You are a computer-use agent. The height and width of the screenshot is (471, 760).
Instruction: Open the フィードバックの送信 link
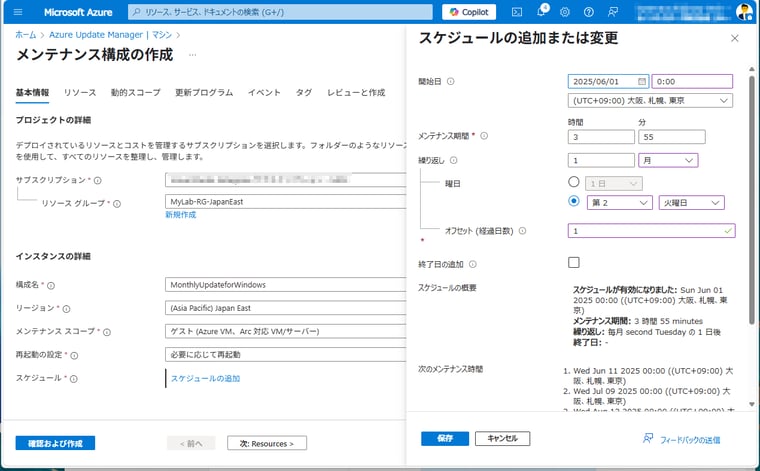pos(690,440)
